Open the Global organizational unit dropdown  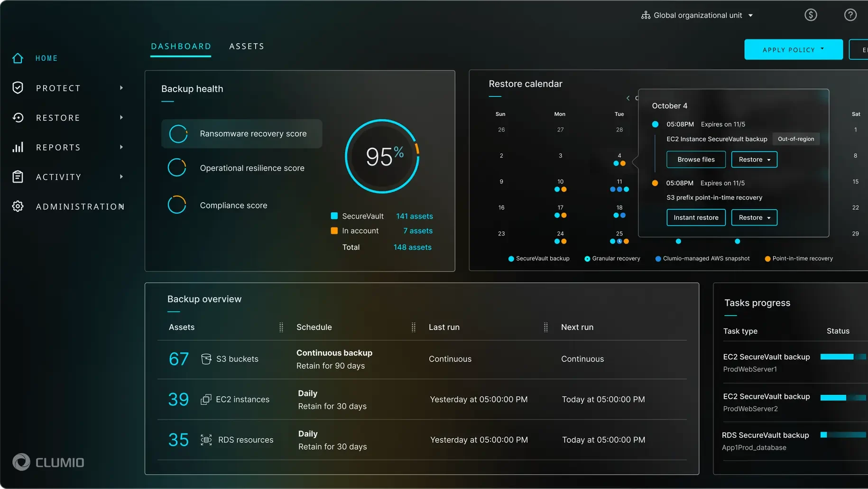[697, 15]
